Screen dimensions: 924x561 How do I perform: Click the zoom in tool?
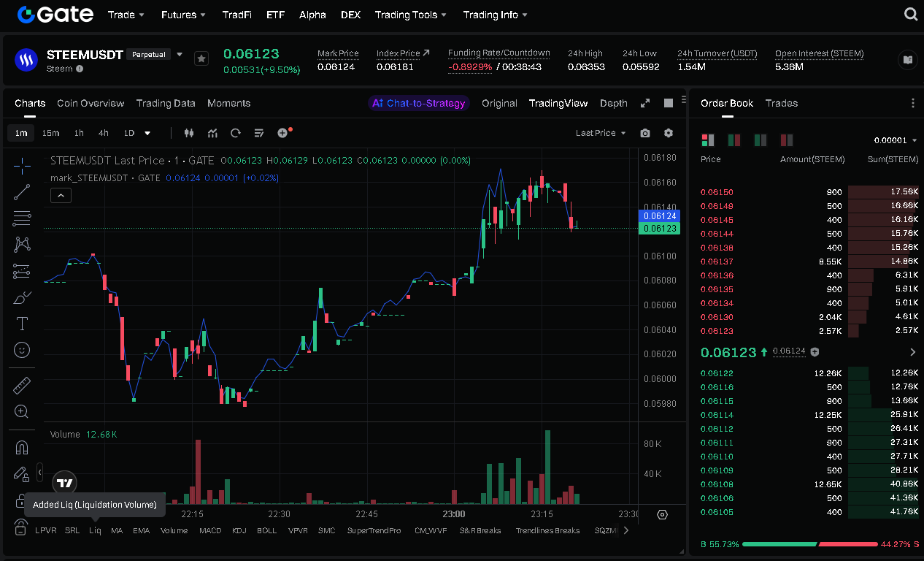pyautogui.click(x=22, y=412)
